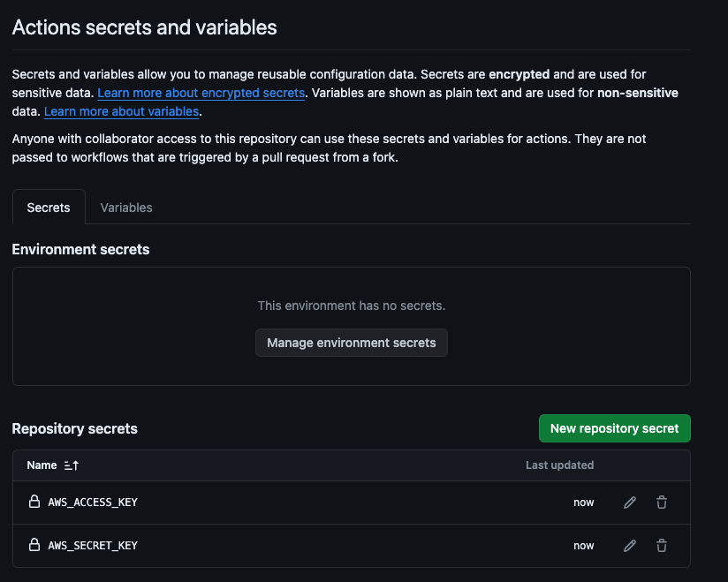Sort secrets by clicking the Name header
This screenshot has height=582, width=728.
(x=42, y=465)
